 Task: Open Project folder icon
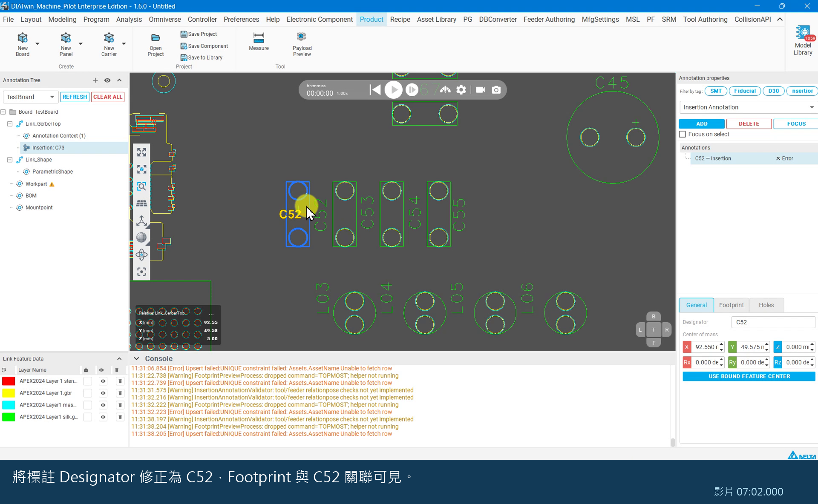tap(156, 38)
